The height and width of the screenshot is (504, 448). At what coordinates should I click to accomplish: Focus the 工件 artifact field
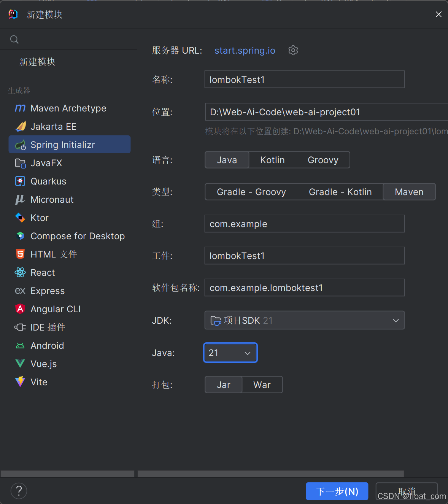tap(305, 256)
